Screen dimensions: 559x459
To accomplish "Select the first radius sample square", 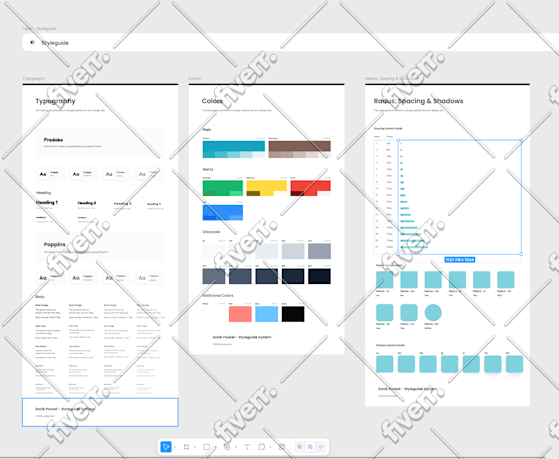I will coord(385,280).
